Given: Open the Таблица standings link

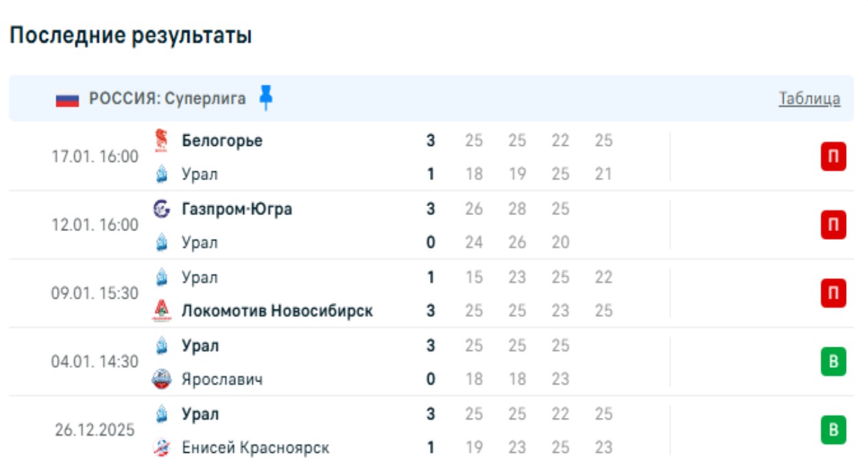Looking at the screenshot, I should click(809, 99).
